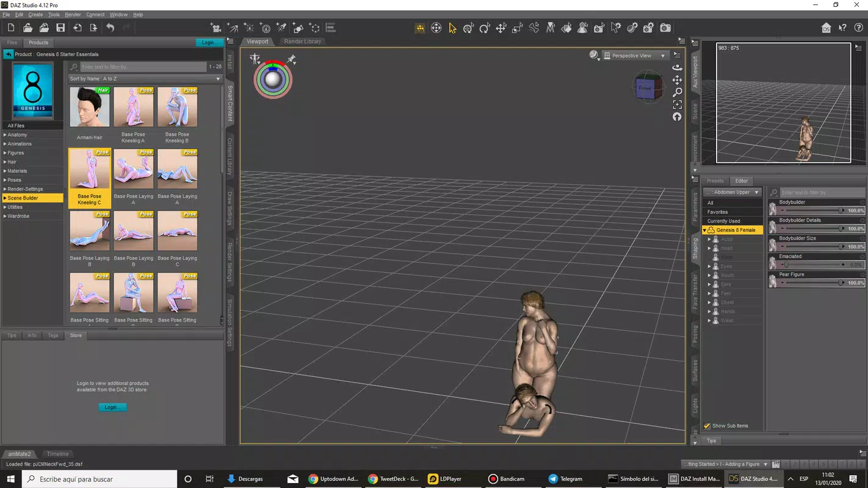
Task: Expand the Anatomy category
Action: click(x=5, y=135)
